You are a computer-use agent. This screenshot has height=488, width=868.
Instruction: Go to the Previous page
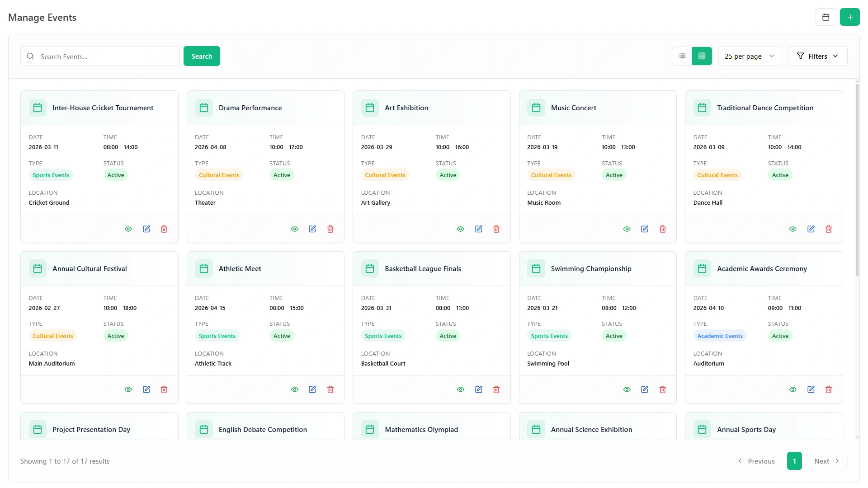pos(755,461)
